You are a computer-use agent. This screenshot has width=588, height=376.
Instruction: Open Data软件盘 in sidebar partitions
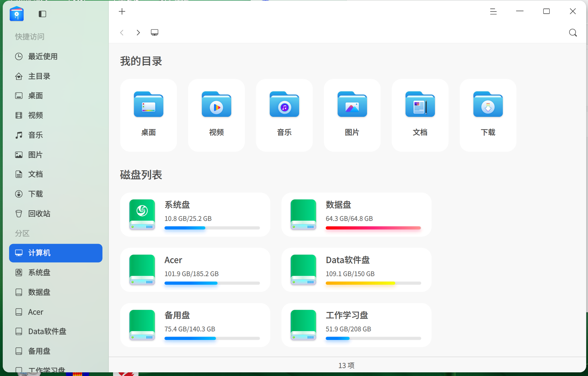coord(56,331)
